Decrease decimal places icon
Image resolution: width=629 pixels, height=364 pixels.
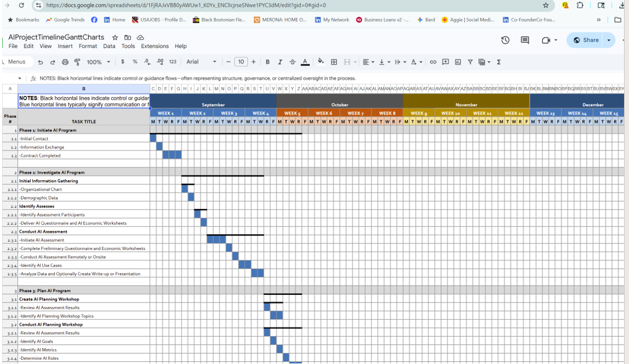click(147, 62)
